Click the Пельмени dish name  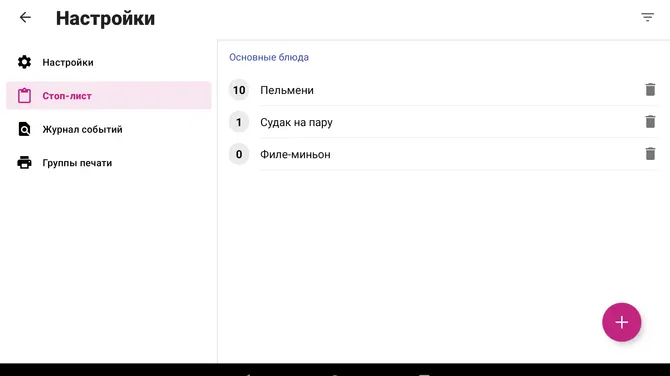[x=287, y=90]
